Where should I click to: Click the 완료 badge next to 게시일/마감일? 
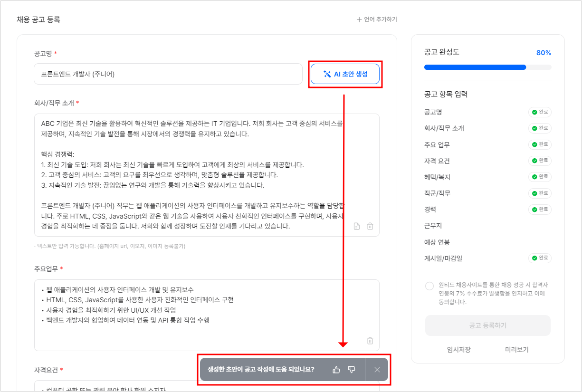(x=540, y=258)
